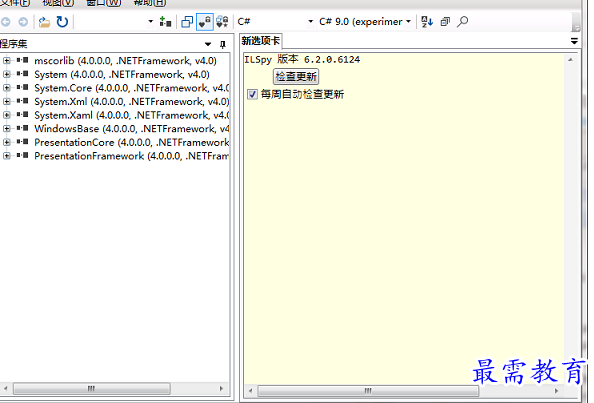Viewport: 594px width, 403px height.
Task: Toggle show all types and members icon
Action: (222, 22)
